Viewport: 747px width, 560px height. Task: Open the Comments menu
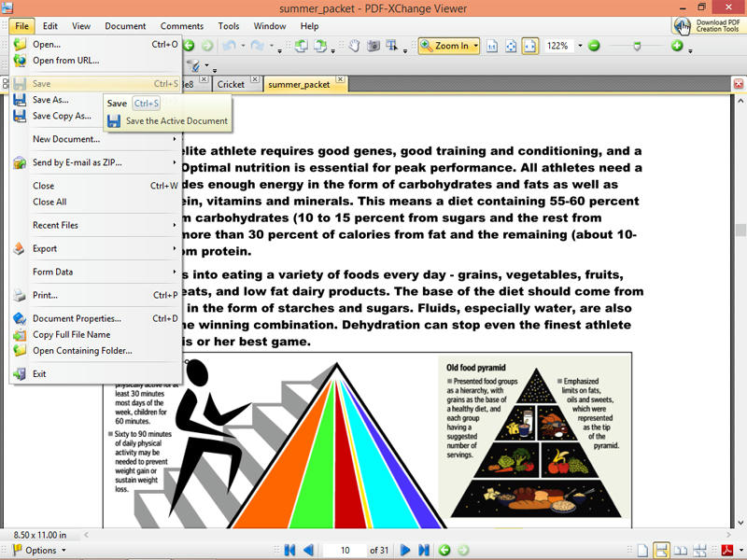click(182, 26)
